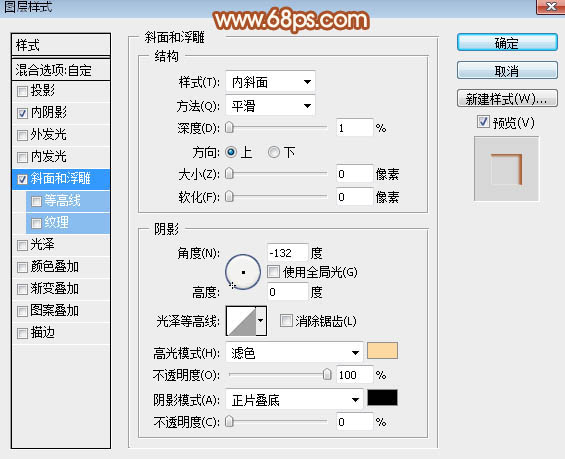This screenshot has width=565, height=459.
Task: Click the 大小 size slider handle
Action: coord(229,173)
